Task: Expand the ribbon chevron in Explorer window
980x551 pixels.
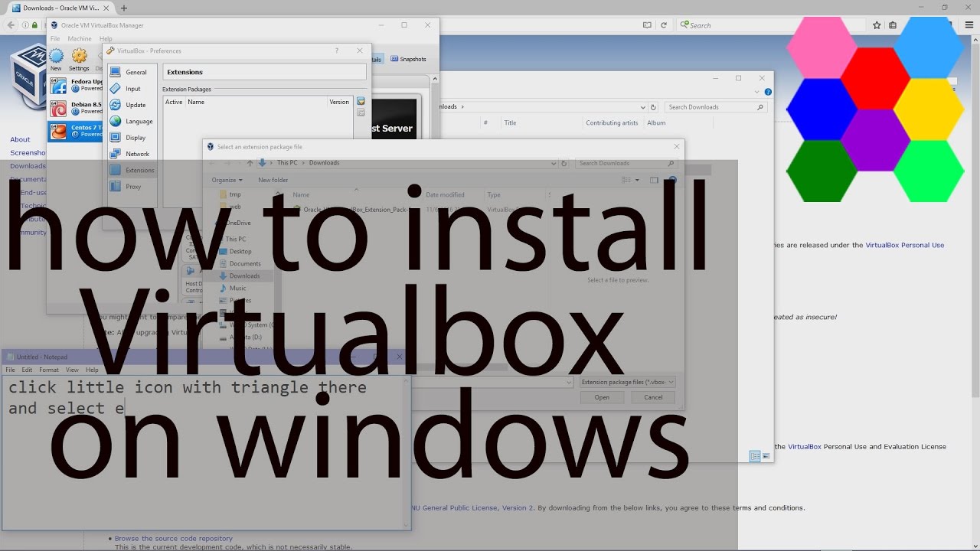Action: click(x=758, y=92)
